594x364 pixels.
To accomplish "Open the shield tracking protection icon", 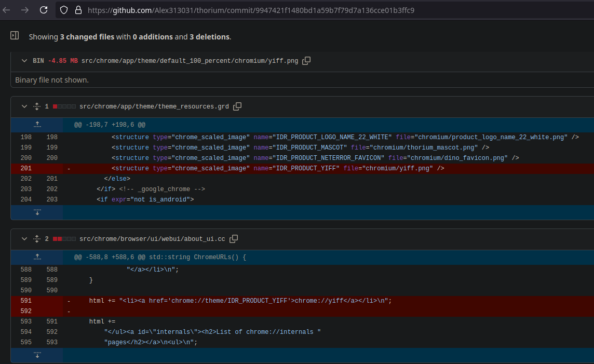I will (x=64, y=10).
